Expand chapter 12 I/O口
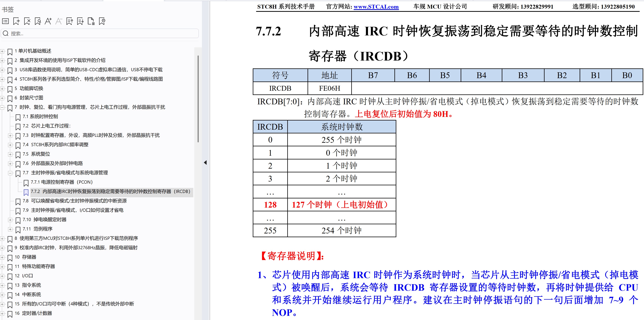644x320 pixels. tap(2, 276)
